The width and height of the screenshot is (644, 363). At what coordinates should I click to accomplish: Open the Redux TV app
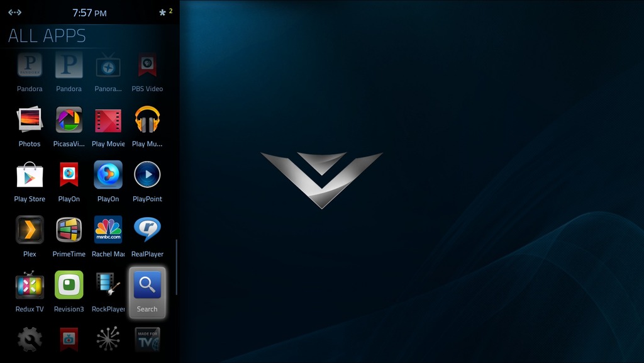30,291
